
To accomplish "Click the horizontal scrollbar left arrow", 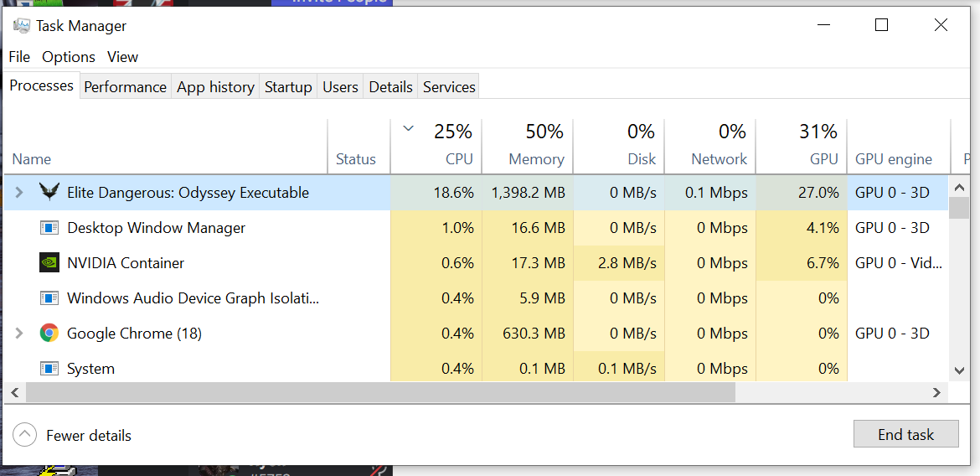I will coord(14,393).
